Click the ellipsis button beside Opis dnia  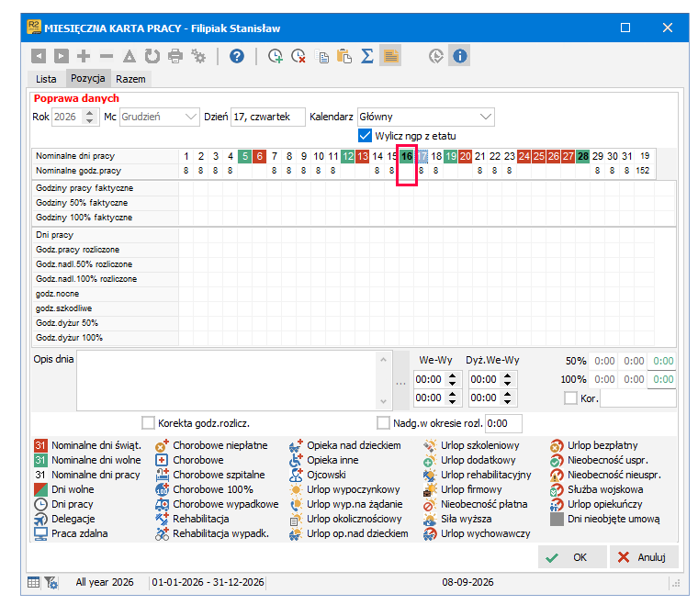pyautogui.click(x=400, y=381)
